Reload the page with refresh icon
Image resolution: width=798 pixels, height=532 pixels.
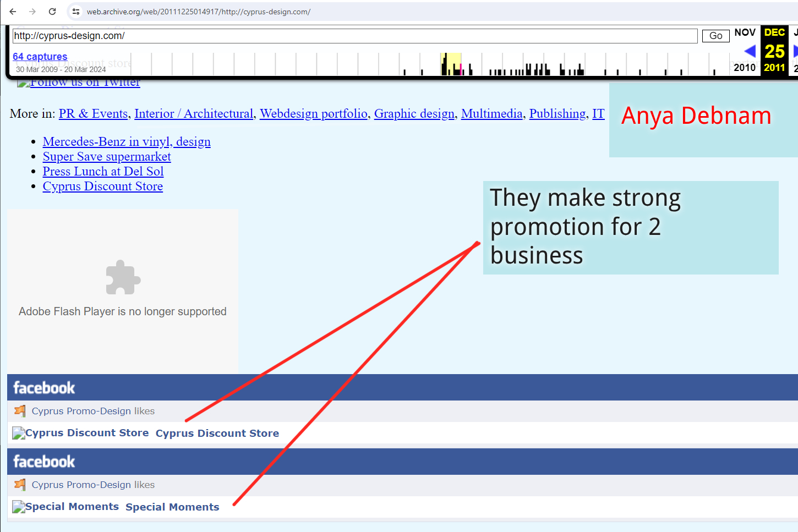(52, 12)
